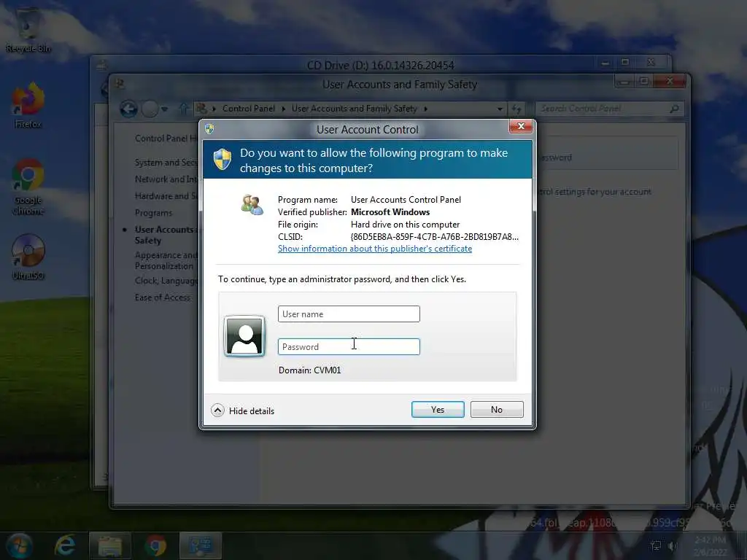Click breadcrumb root Control Panel icon
Viewport: 747px width, 560px height.
point(202,109)
